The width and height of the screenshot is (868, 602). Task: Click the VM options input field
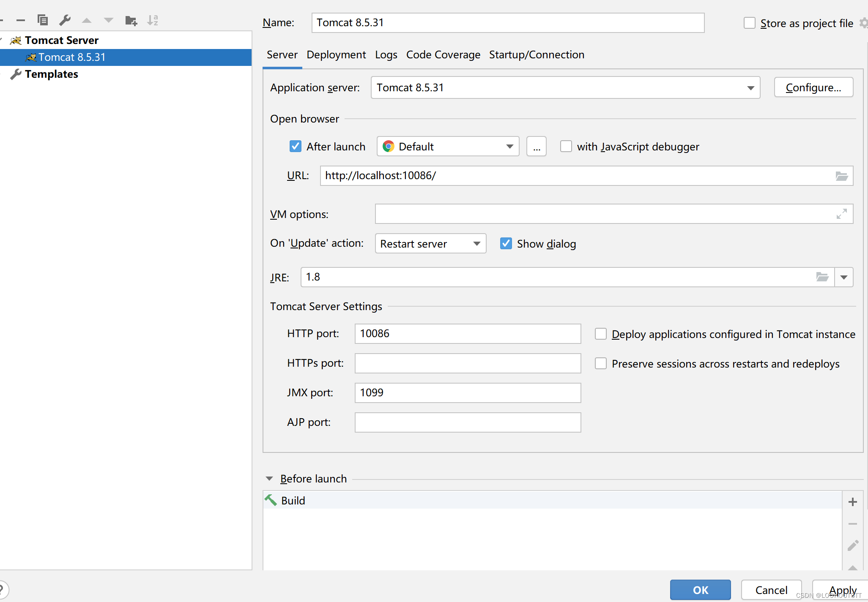[614, 214]
